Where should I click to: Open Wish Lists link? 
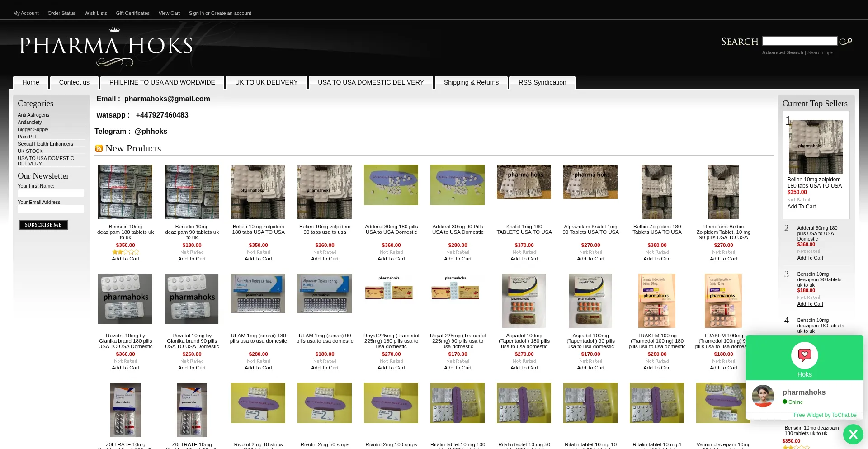96,13
